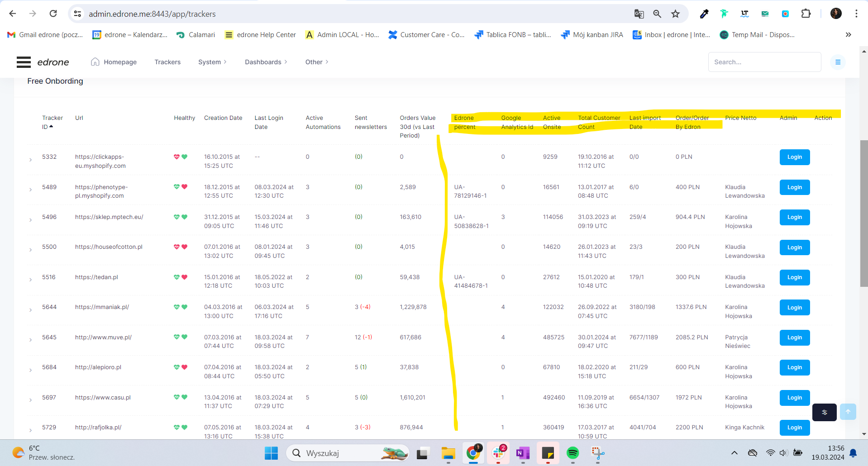
Task: Click the eyedropper extension icon
Action: 704,14
